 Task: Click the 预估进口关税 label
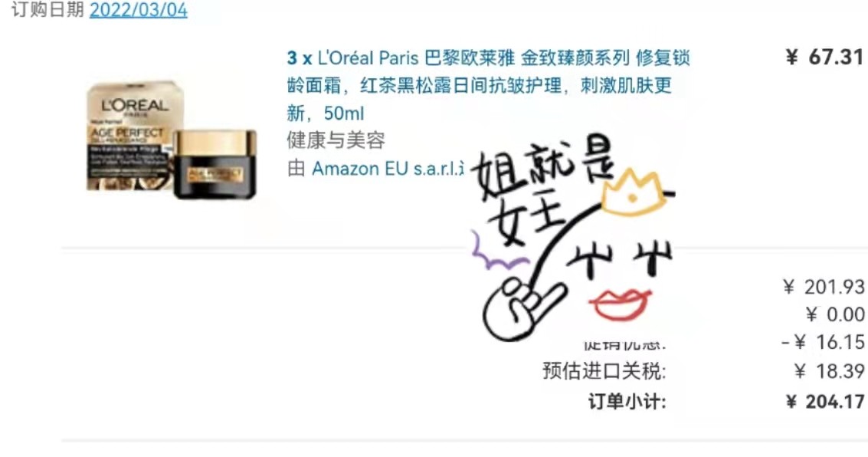pos(604,371)
